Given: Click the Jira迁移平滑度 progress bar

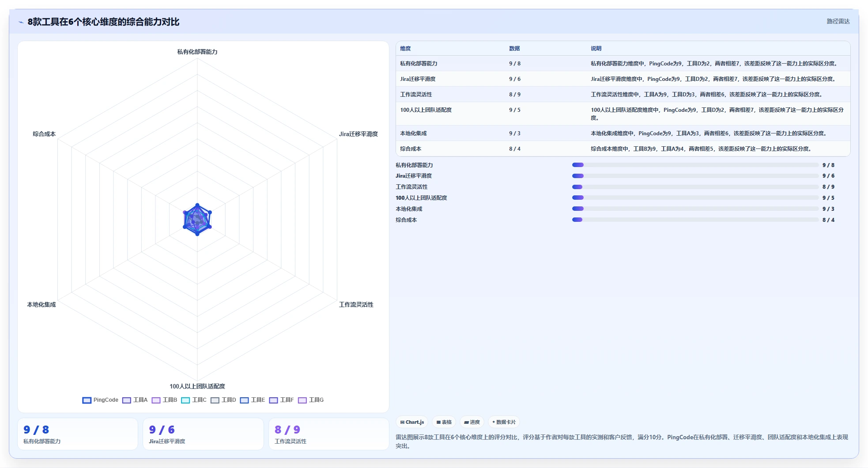Looking at the screenshot, I should click(x=695, y=176).
